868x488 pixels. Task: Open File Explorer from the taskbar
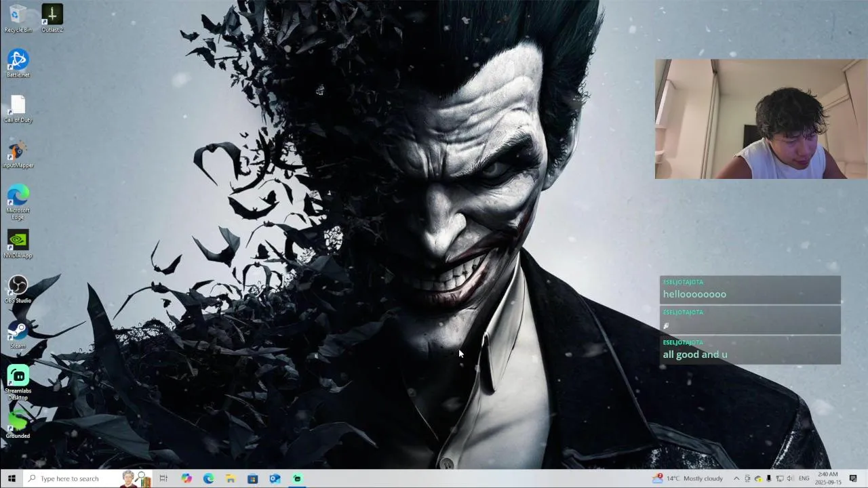pos(231,479)
